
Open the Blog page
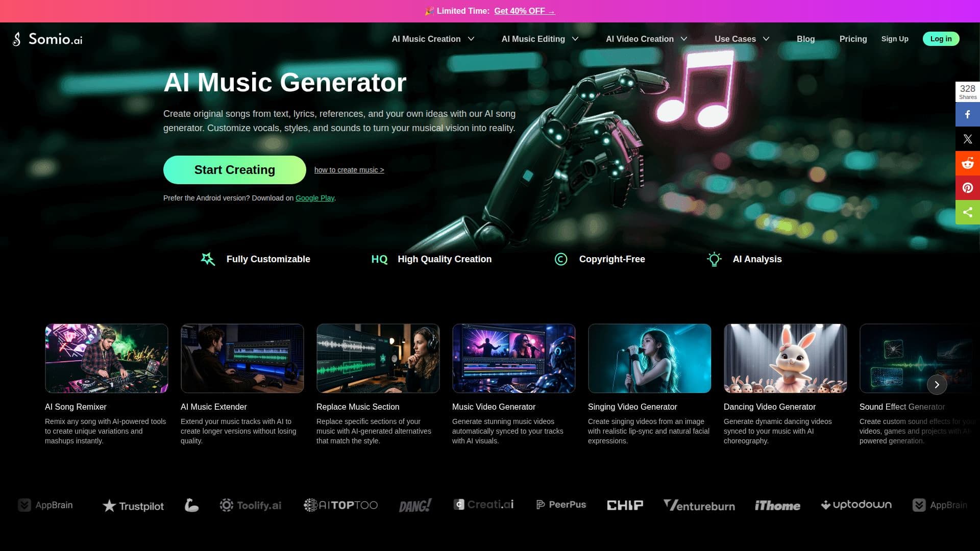click(805, 39)
